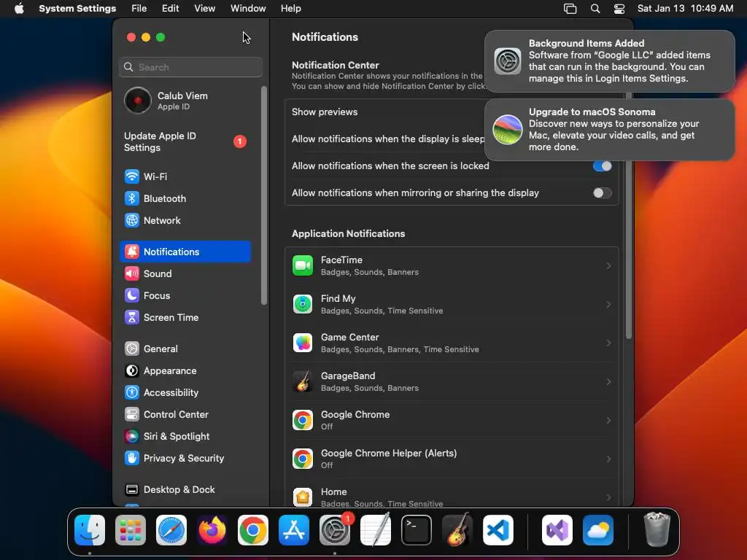Open Spotlight search in menu bar
This screenshot has width=747, height=560.
(x=595, y=9)
